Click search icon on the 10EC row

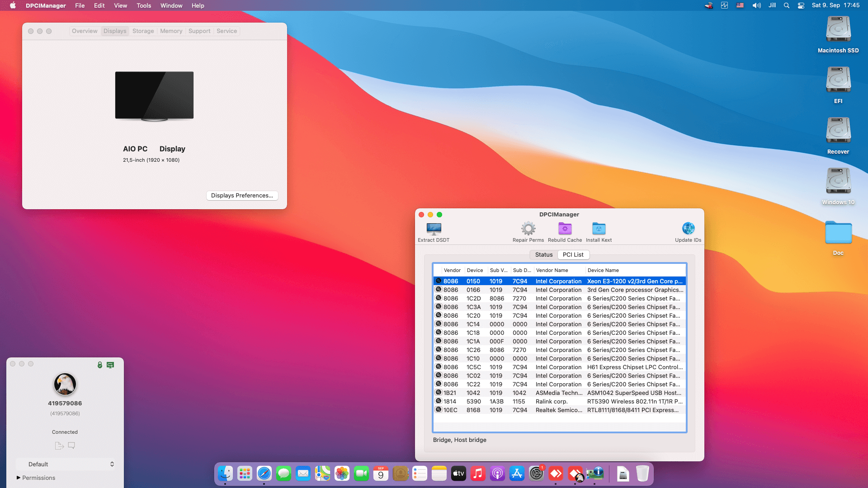(x=438, y=410)
